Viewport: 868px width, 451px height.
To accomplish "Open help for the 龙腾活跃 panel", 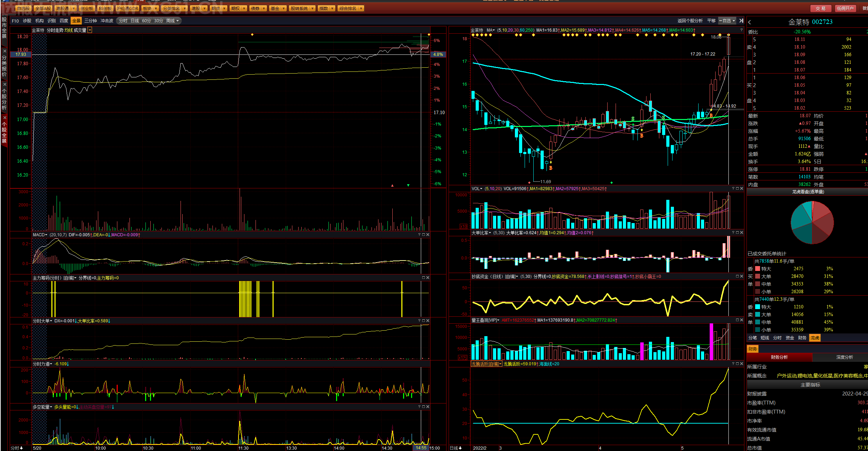I will point(733,364).
